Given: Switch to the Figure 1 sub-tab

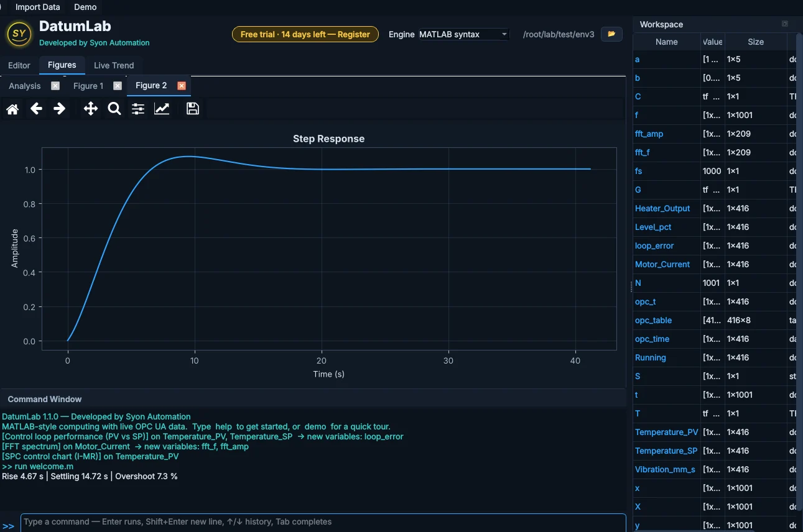Looking at the screenshot, I should pyautogui.click(x=88, y=86).
